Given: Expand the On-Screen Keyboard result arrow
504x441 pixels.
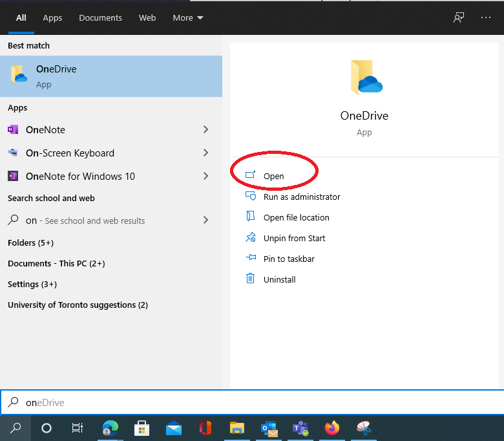Looking at the screenshot, I should click(205, 153).
